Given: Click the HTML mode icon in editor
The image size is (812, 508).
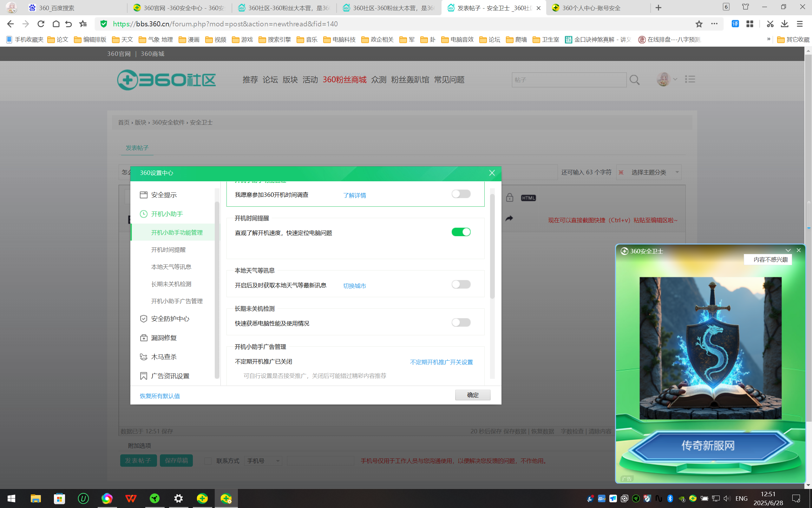Looking at the screenshot, I should coord(528,198).
